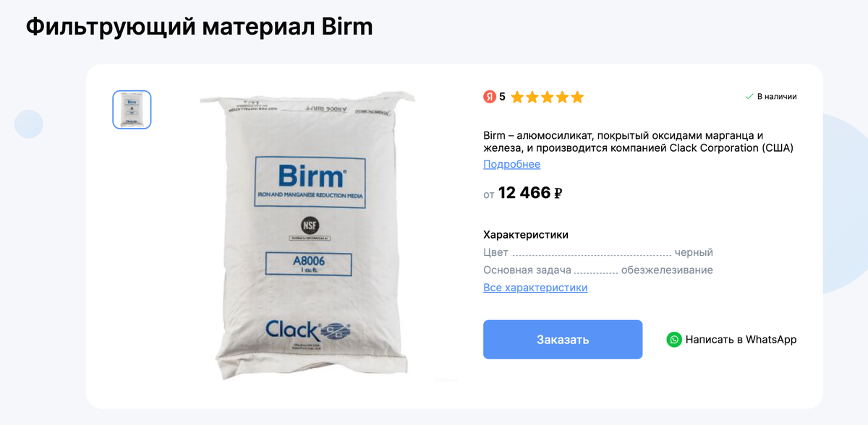Click the NSF badge on the bag
868x425 pixels.
310,225
